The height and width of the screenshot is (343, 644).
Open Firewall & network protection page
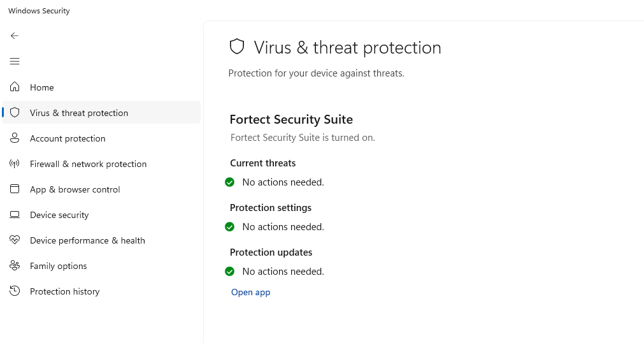pos(88,164)
